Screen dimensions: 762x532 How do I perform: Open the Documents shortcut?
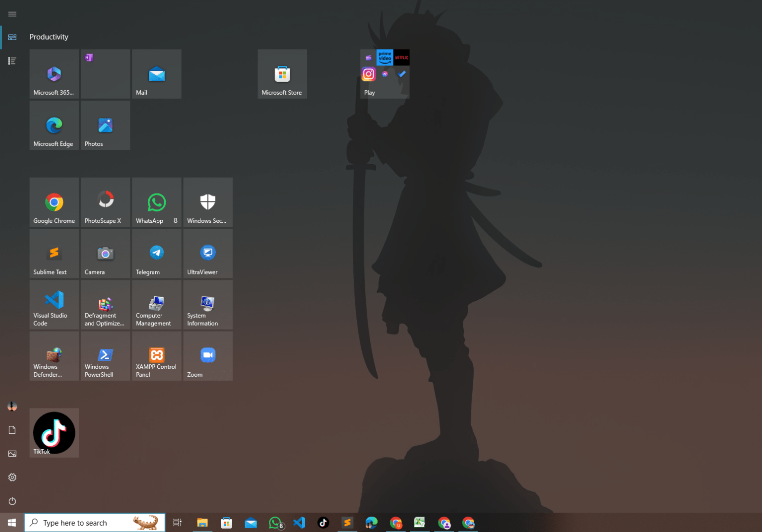[12, 430]
